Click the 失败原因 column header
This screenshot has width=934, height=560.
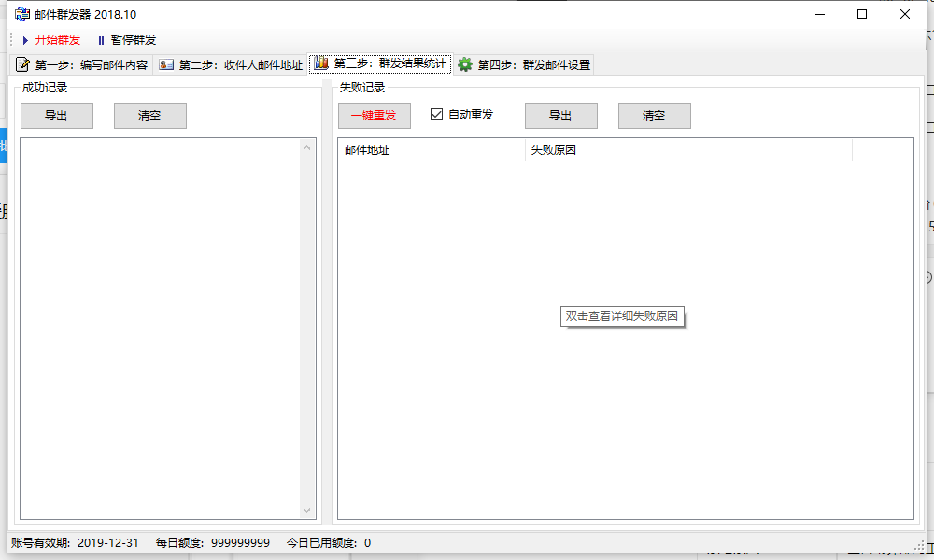[688, 150]
